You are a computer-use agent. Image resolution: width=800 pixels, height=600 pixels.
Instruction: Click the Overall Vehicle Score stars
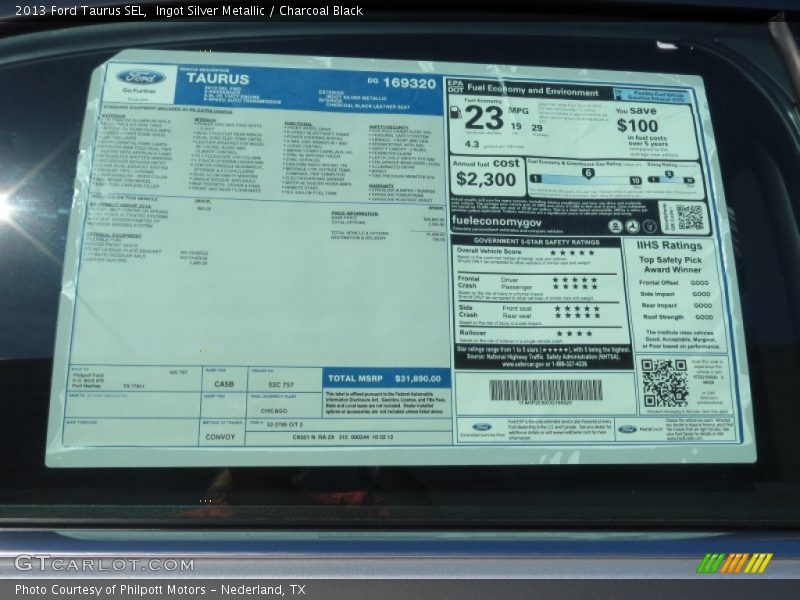[571, 252]
